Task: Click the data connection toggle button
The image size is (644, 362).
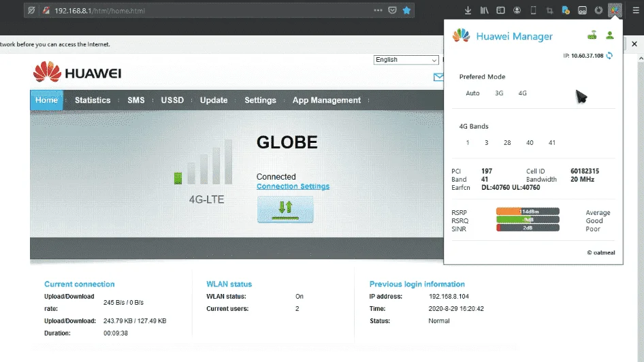Action: [x=285, y=210]
